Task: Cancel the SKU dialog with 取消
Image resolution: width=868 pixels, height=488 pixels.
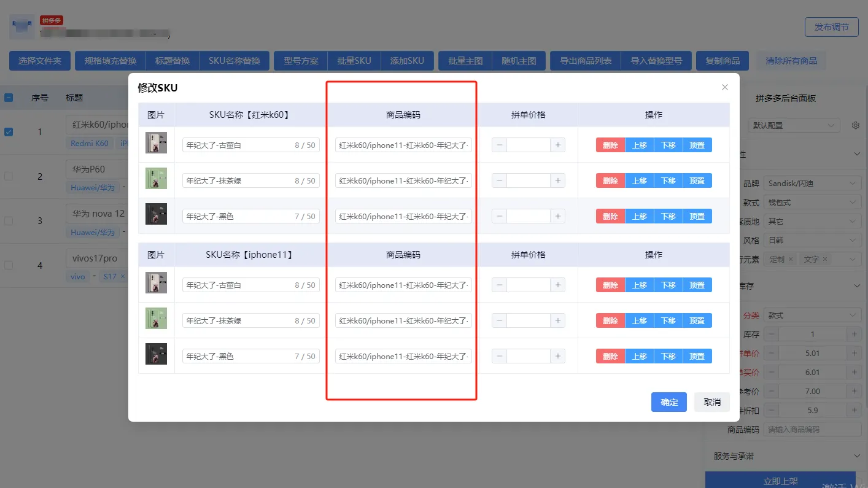Action: pyautogui.click(x=712, y=402)
